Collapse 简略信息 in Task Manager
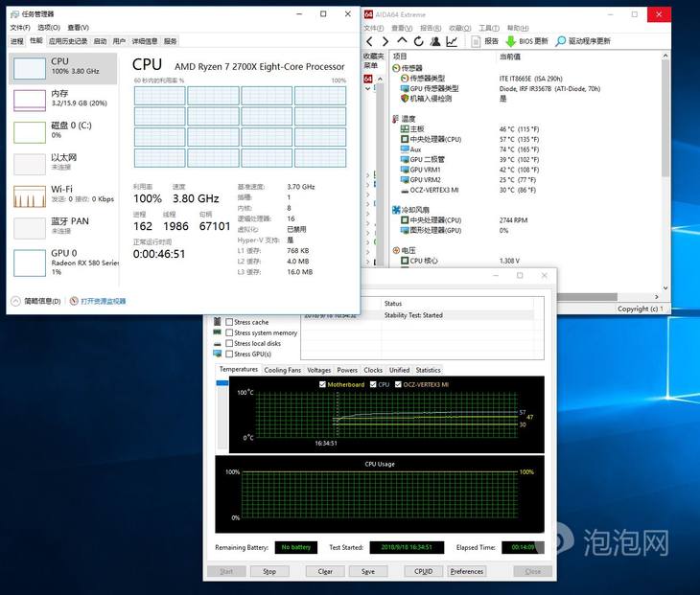The height and width of the screenshot is (595, 700). pos(16,301)
